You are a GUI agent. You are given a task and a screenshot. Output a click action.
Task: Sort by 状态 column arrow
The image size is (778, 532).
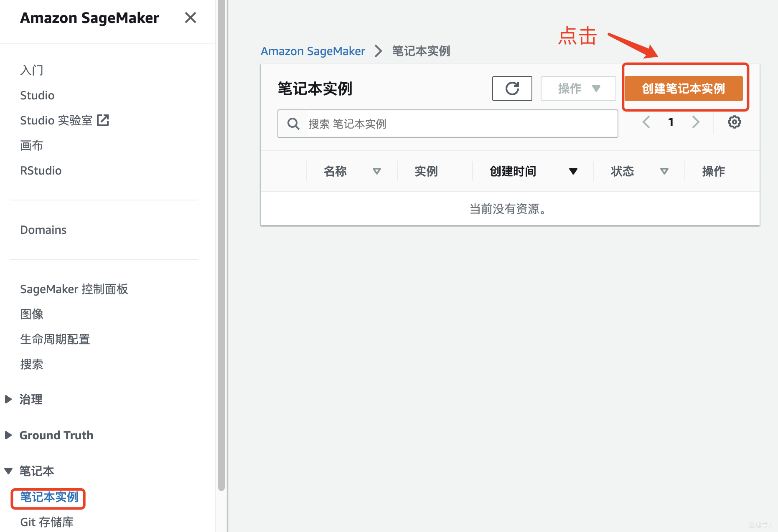664,171
